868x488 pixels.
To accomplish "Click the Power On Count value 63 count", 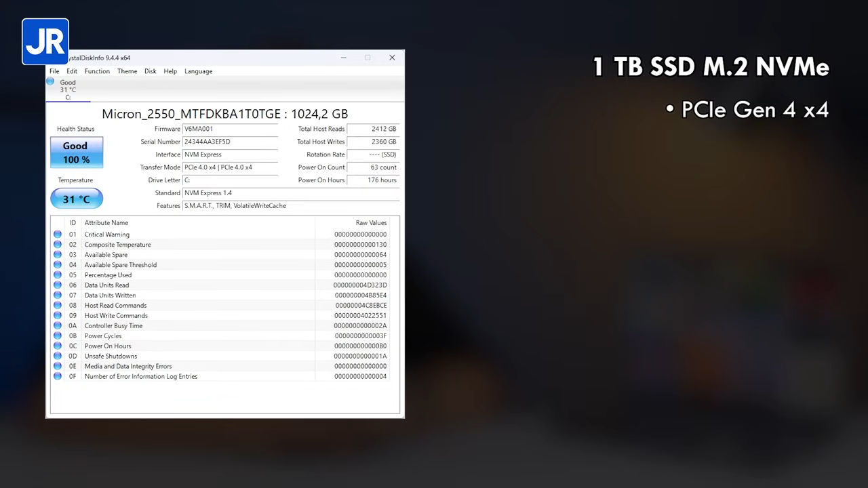I will pyautogui.click(x=373, y=167).
